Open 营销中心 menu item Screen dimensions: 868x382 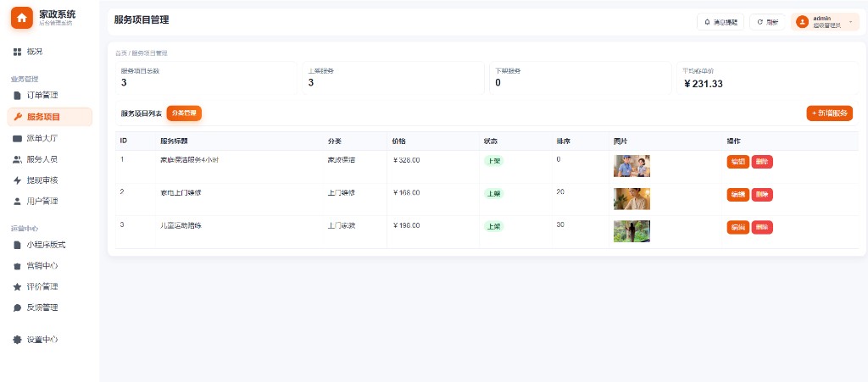coord(49,266)
